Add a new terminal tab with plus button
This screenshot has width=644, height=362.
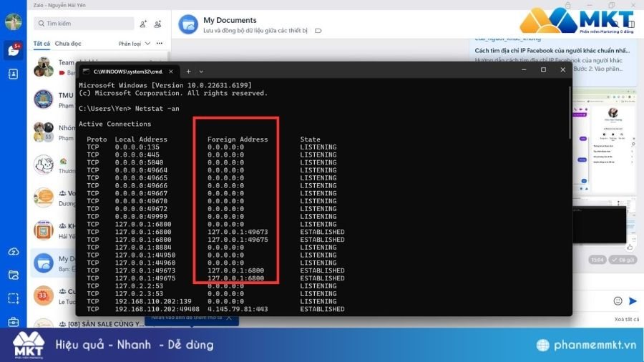pyautogui.click(x=188, y=72)
